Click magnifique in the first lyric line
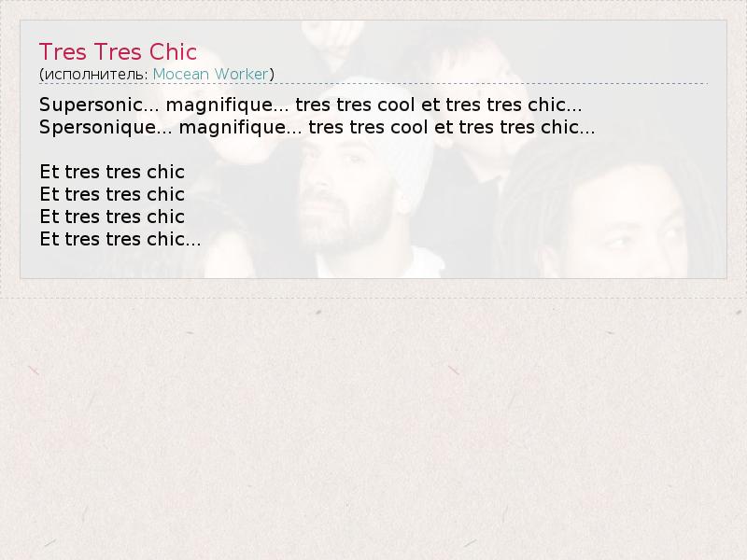Image resolution: width=747 pixels, height=560 pixels. (220, 105)
